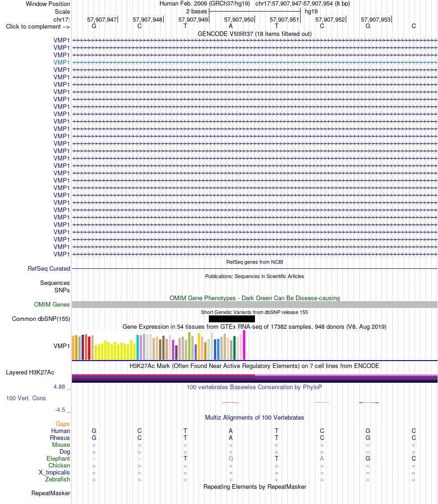The image size is (438, 504).
Task: Click GENCODE V50lift37 track title
Action: point(255,34)
